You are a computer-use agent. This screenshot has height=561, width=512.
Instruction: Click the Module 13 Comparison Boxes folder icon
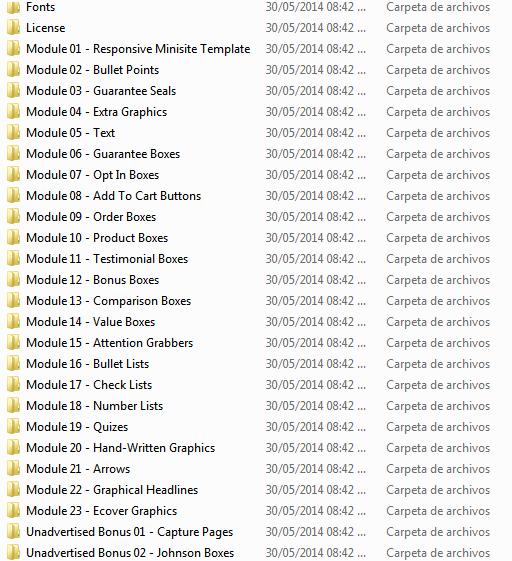coord(13,301)
